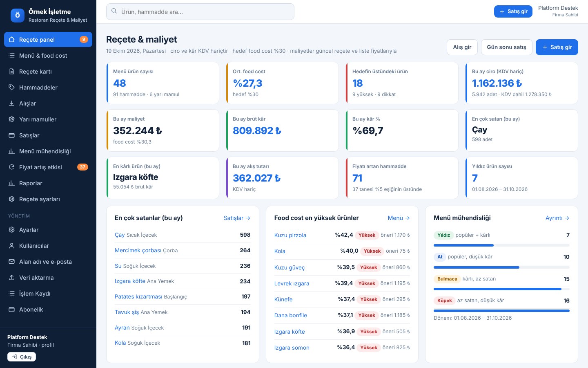Click the Satış gir button in the top bar
588x368 pixels.
point(513,11)
